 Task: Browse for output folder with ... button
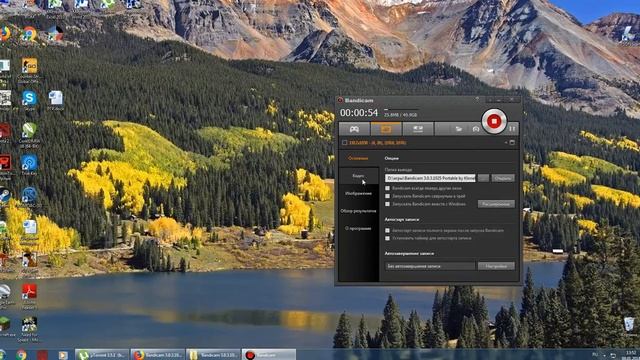[483, 178]
